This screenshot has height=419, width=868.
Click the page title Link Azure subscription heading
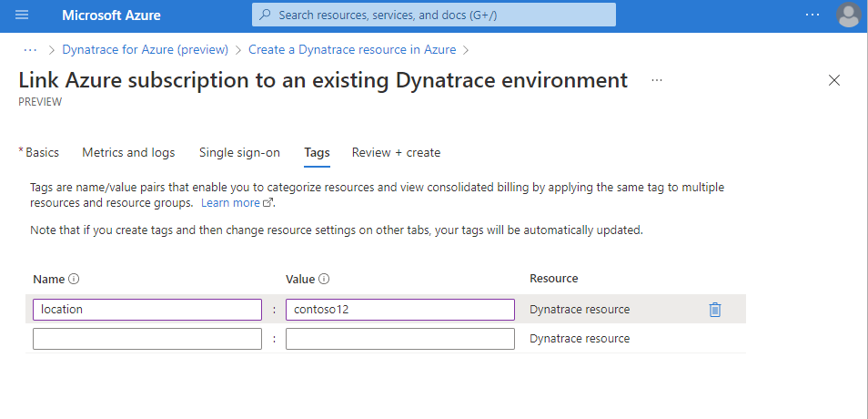tap(323, 80)
